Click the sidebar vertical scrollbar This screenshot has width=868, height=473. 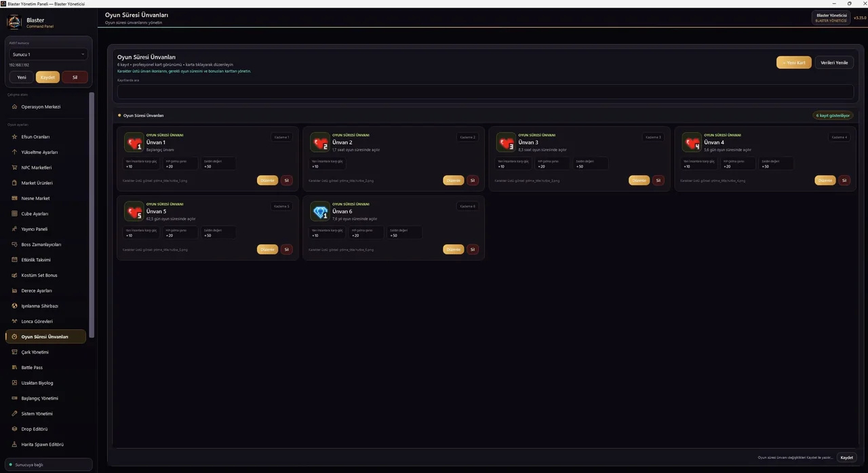pyautogui.click(x=92, y=214)
